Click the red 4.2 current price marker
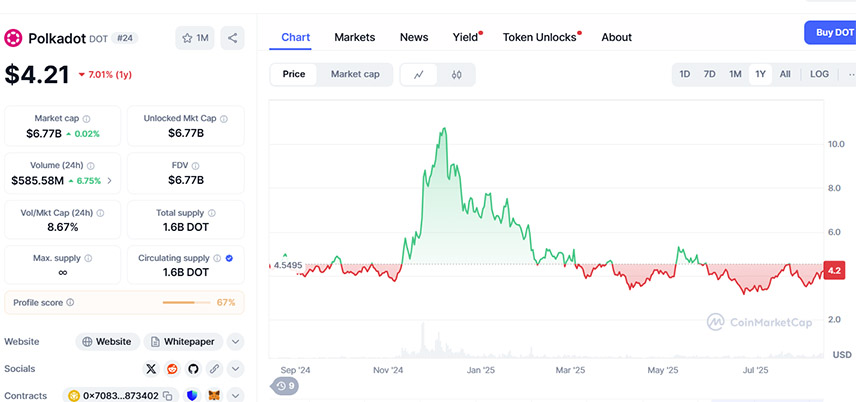The width and height of the screenshot is (856, 402). (835, 271)
